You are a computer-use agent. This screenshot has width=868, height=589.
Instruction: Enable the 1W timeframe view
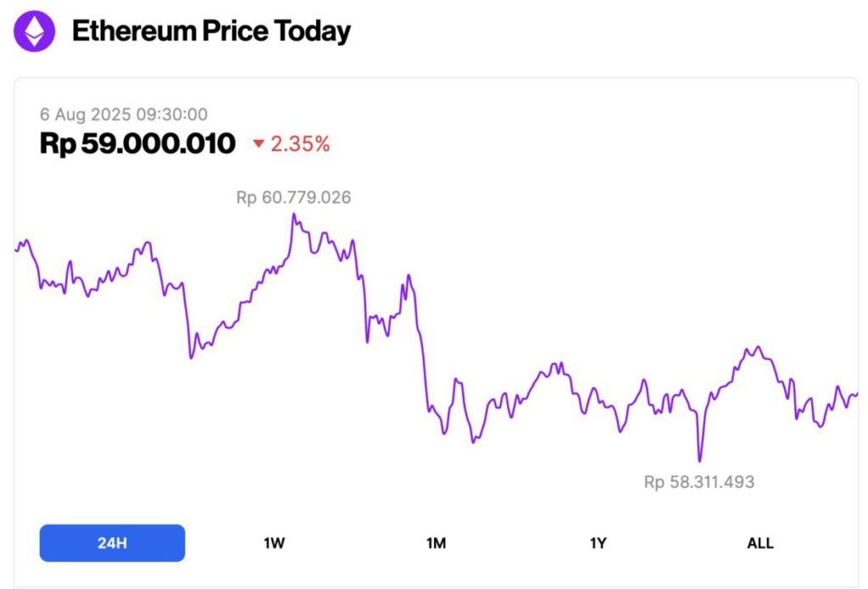(273, 542)
